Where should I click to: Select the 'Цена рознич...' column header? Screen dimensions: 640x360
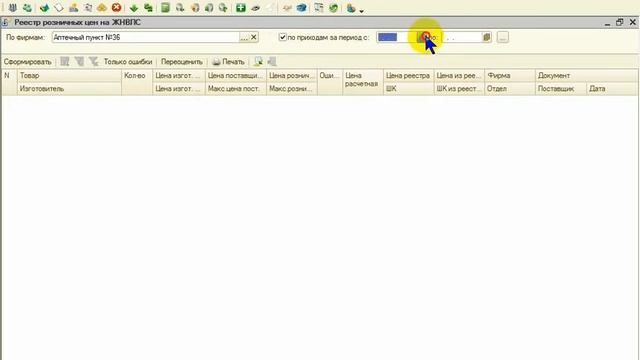tap(291, 76)
